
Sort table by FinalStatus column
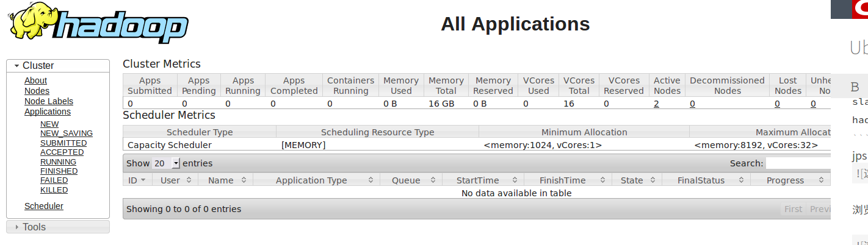[x=706, y=180]
